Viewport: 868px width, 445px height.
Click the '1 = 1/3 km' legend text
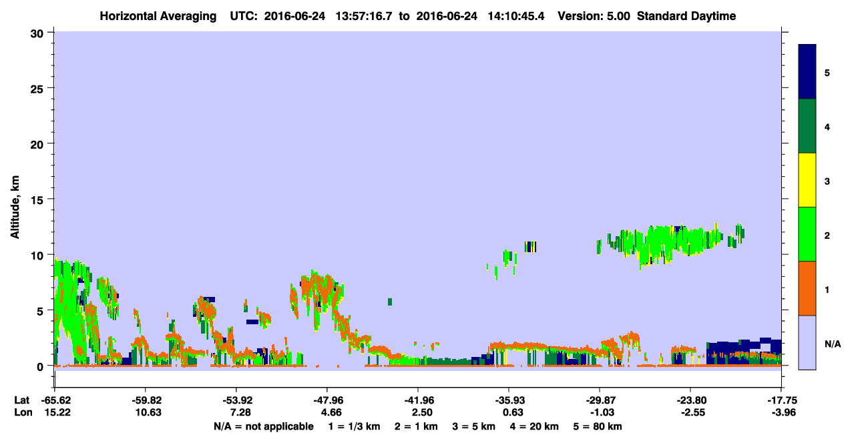point(355,426)
